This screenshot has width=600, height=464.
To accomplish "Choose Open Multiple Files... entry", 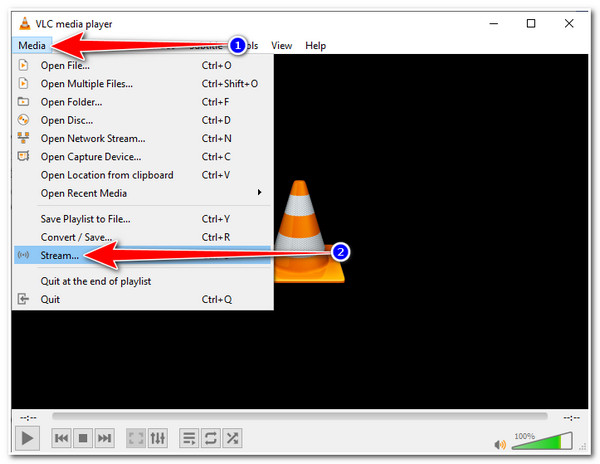I will pos(143,84).
